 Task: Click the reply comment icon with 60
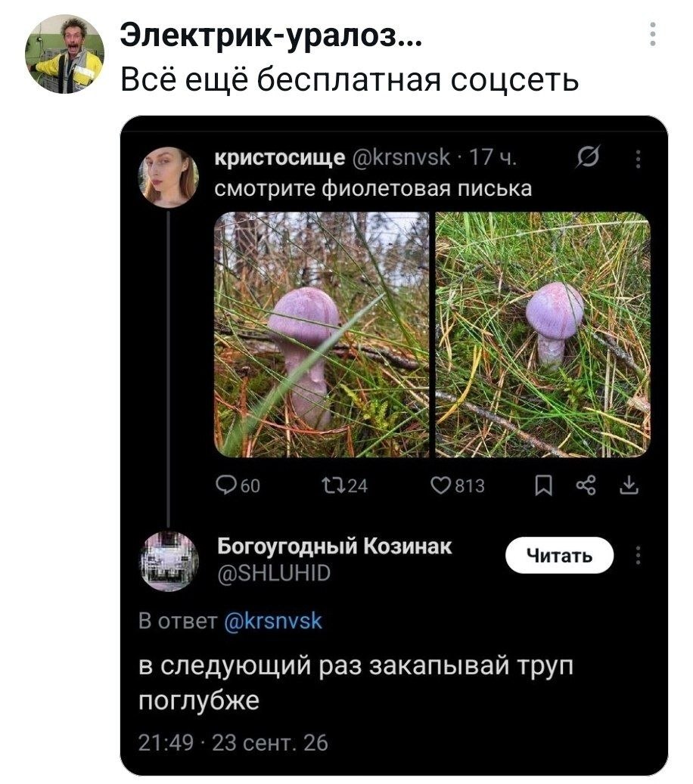(x=238, y=485)
